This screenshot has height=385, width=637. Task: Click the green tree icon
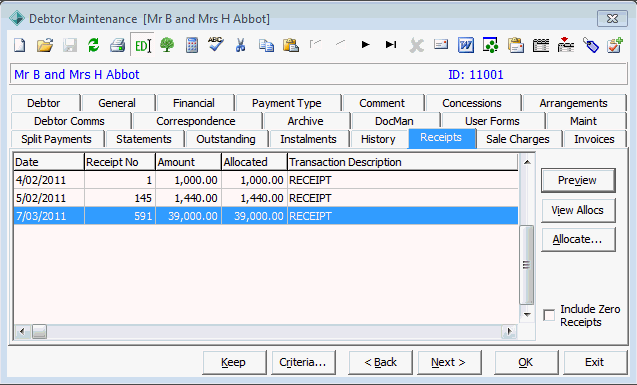click(x=167, y=45)
